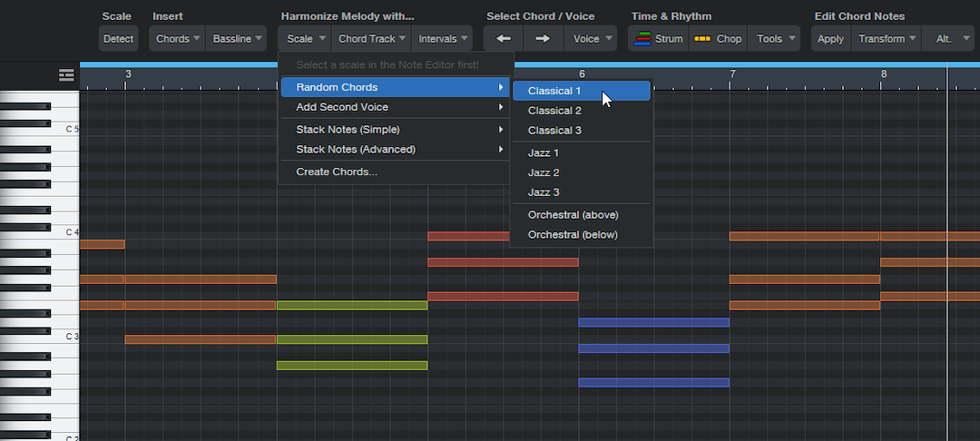980x441 pixels.
Task: Open the Transform dropdown
Action: tap(887, 39)
